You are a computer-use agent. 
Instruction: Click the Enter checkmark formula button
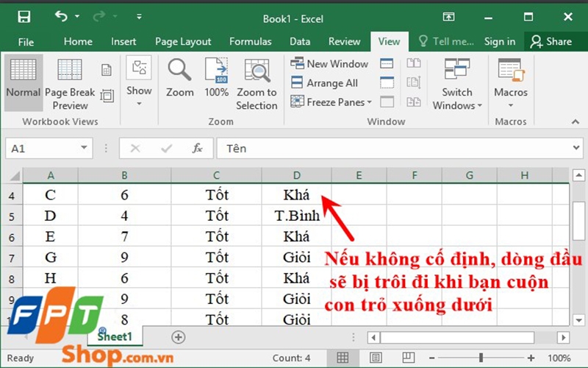pyautogui.click(x=167, y=149)
